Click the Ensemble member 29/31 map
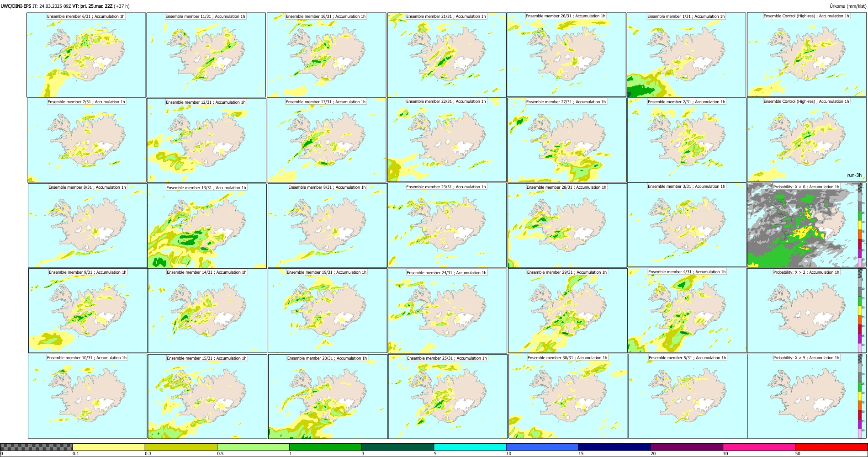 (567, 310)
